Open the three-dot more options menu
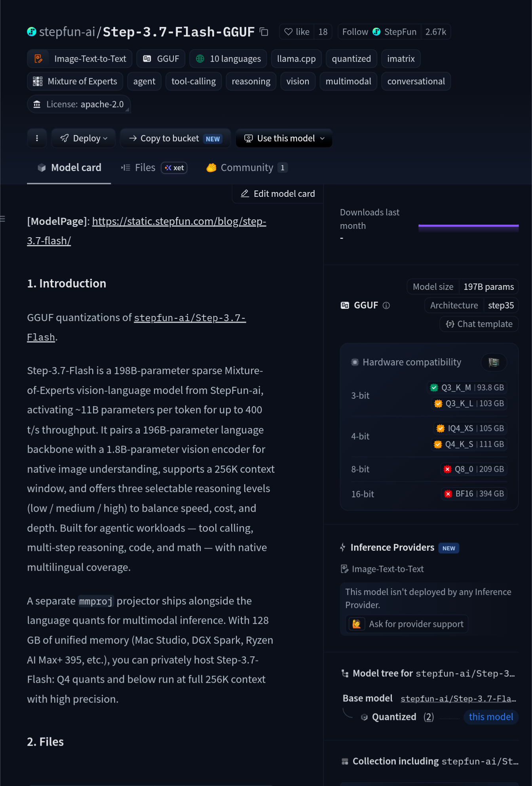The height and width of the screenshot is (786, 532). [37, 138]
